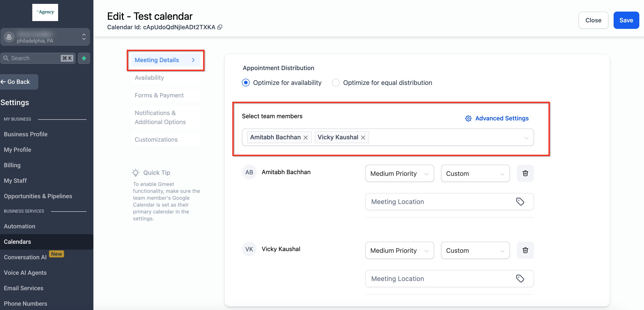
Task: Remove Vicky Kaushal tag using X
Action: tap(363, 138)
